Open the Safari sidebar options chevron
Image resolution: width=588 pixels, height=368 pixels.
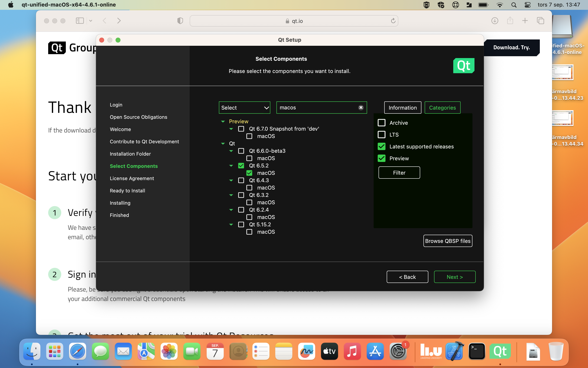coord(91,21)
